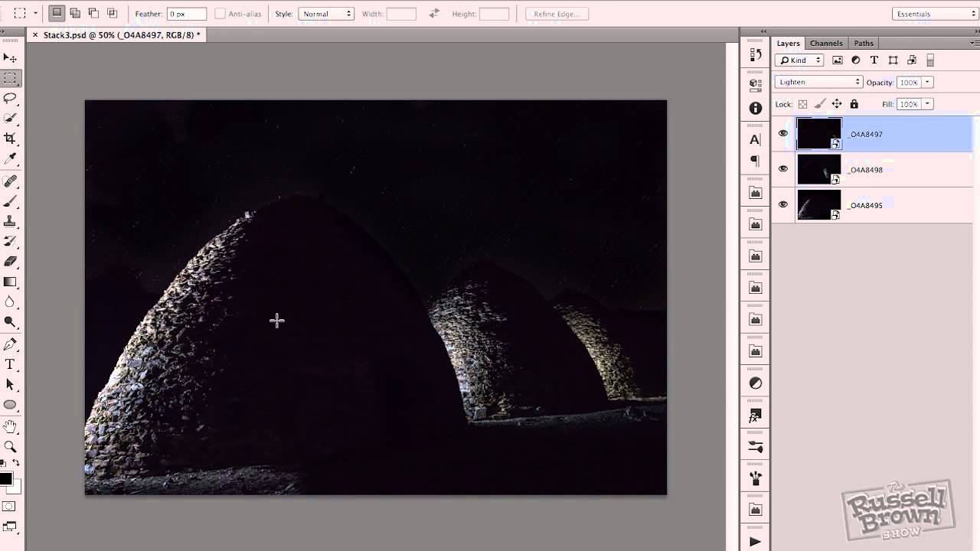The width and height of the screenshot is (980, 551).
Task: Switch to the Channels tab
Action: [x=826, y=44]
